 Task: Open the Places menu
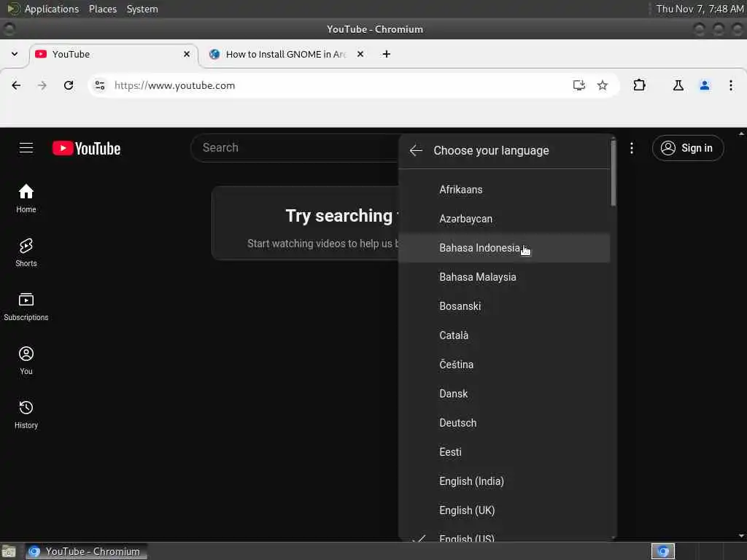[x=103, y=9]
